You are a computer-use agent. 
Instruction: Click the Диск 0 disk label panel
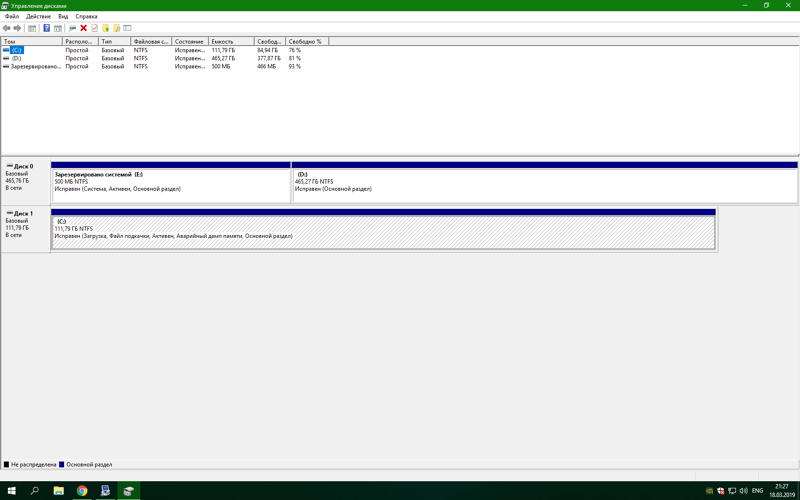[25, 179]
